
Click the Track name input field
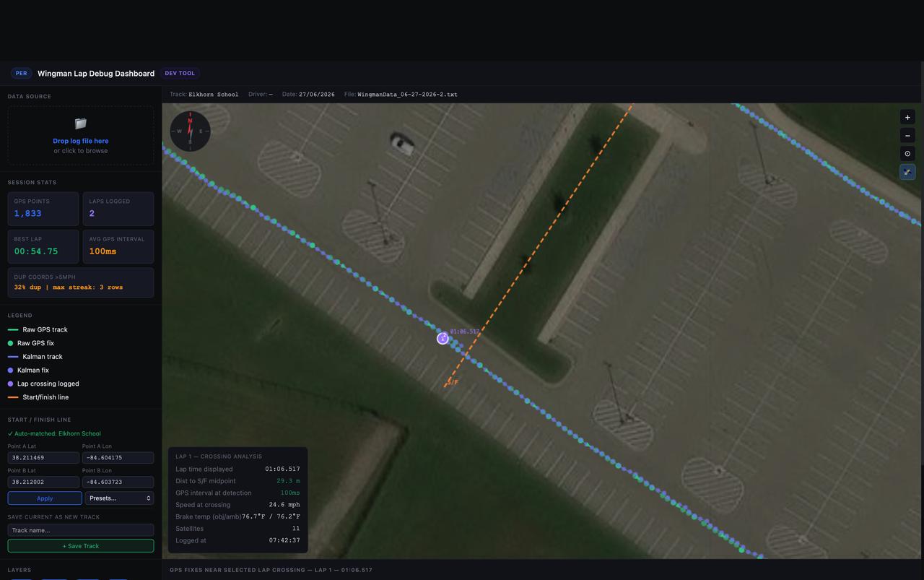tap(81, 530)
